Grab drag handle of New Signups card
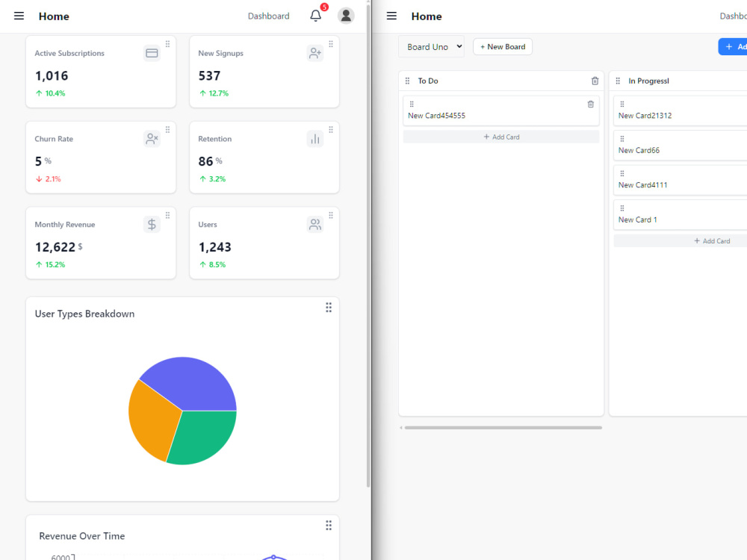The width and height of the screenshot is (747, 560). (x=331, y=44)
